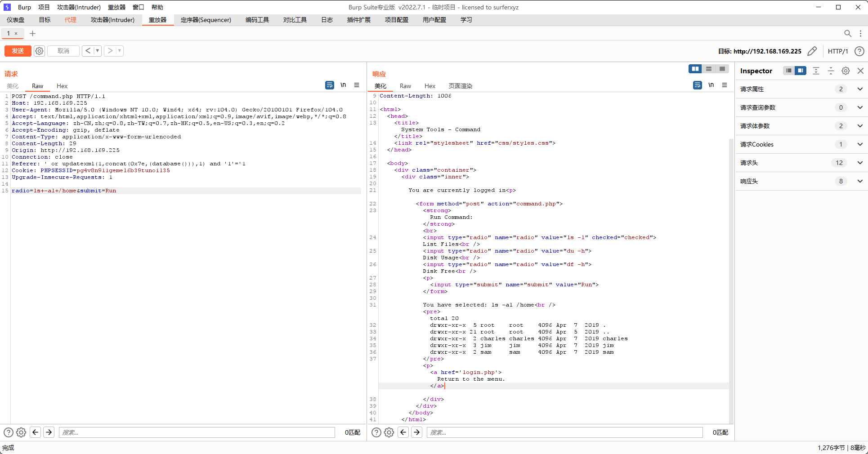Screen dimensions: 868x454
Task: Click the response panel vertical scrollbar
Action: pos(731,281)
